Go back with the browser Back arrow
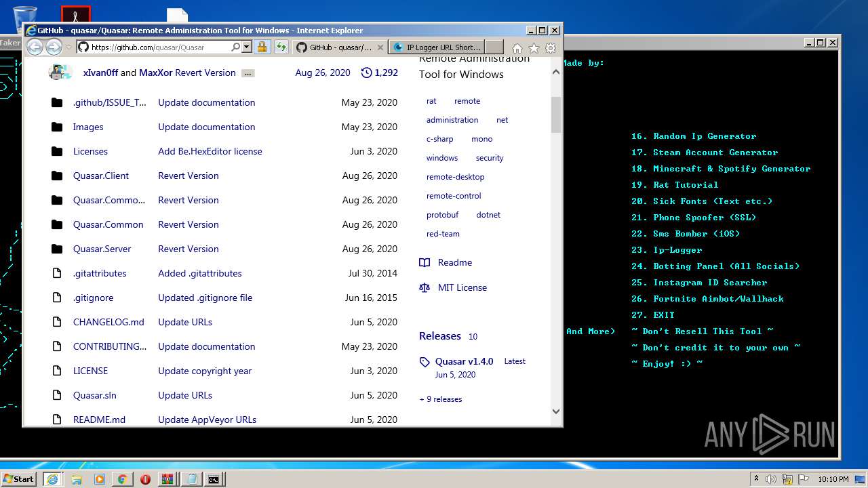The width and height of the screenshot is (868, 488). pyautogui.click(x=35, y=47)
